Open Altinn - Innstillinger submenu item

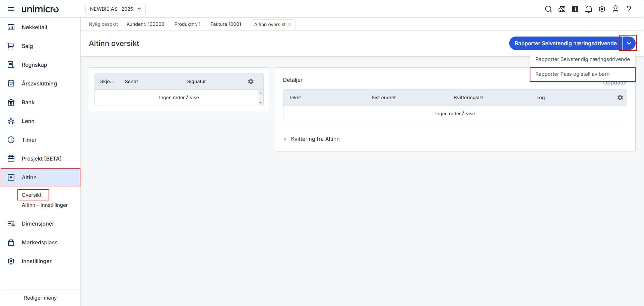[45, 205]
